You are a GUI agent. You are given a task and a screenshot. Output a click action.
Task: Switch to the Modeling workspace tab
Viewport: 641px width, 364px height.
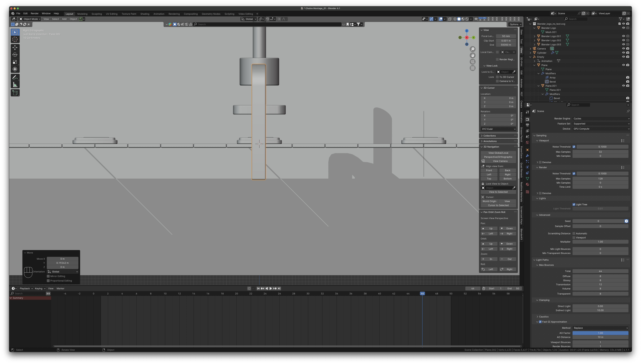(82, 14)
